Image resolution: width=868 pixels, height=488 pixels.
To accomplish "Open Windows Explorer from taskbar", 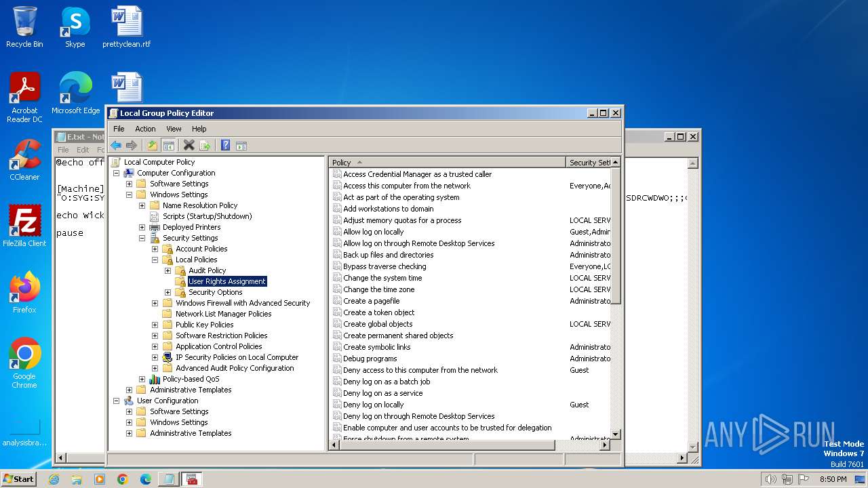I will (77, 479).
